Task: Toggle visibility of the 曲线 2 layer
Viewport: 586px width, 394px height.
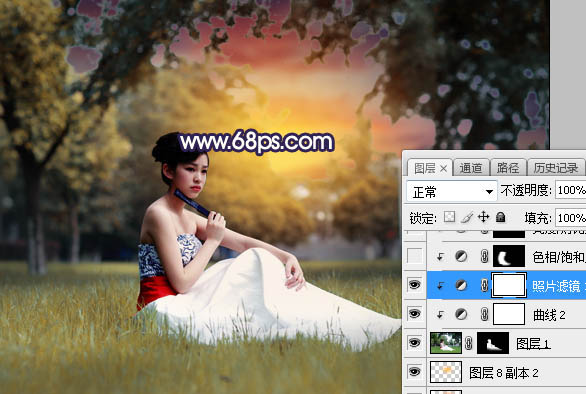Action: tap(414, 314)
